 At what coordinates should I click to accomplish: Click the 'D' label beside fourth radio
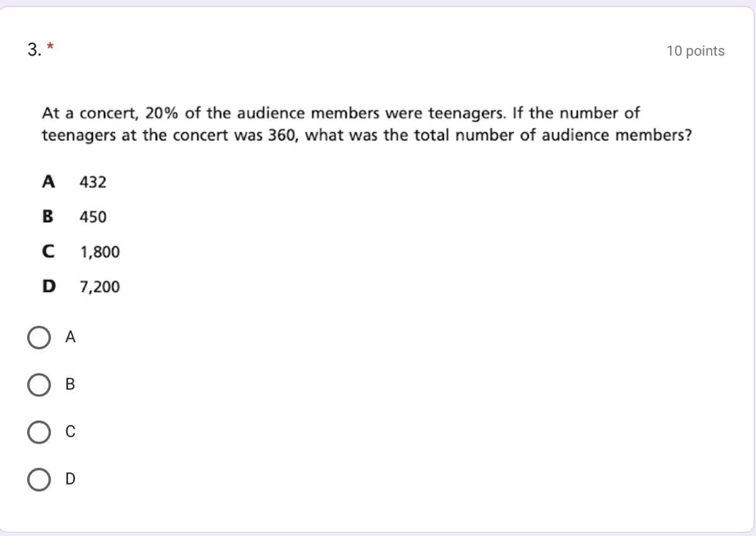click(x=71, y=479)
